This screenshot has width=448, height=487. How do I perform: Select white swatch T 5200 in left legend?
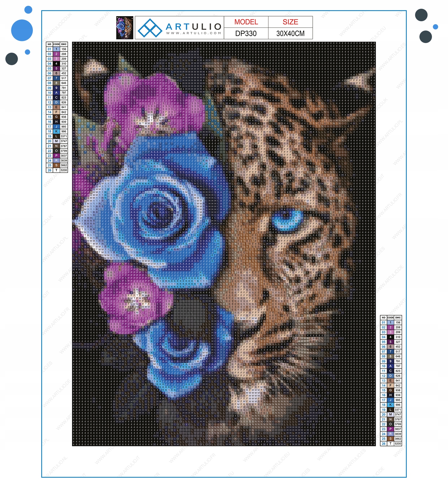56,170
